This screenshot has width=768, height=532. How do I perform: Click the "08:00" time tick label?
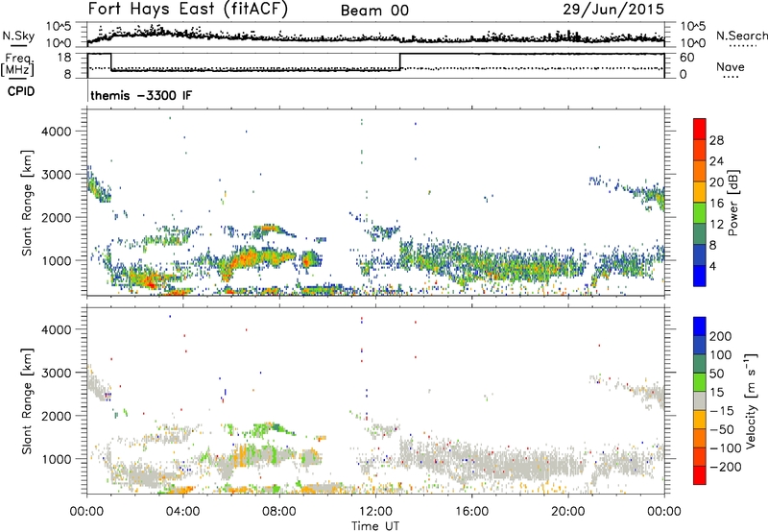click(x=278, y=512)
